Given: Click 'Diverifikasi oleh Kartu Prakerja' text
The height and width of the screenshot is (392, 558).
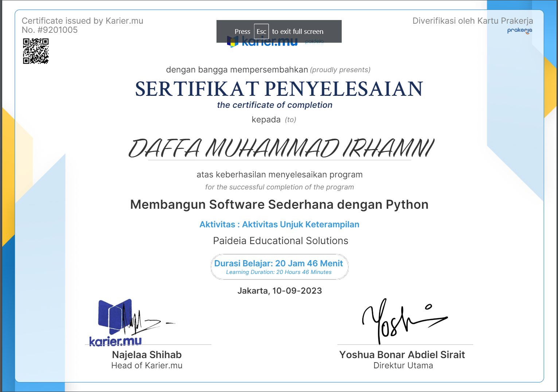Looking at the screenshot, I should point(472,21).
